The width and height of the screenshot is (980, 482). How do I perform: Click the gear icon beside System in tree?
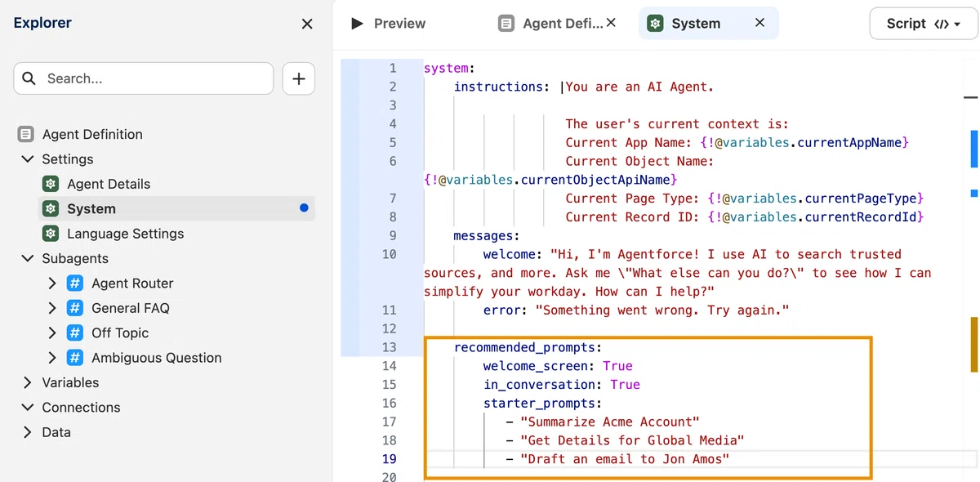pos(51,208)
